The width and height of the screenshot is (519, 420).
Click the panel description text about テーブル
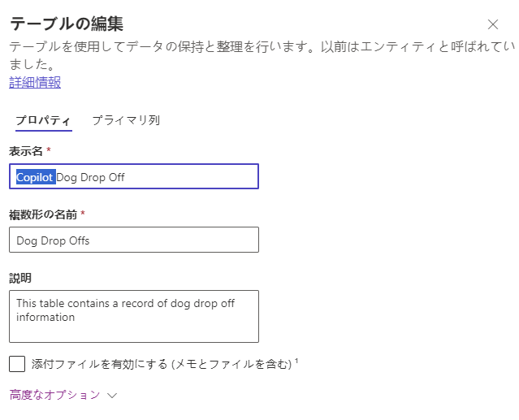point(262,55)
